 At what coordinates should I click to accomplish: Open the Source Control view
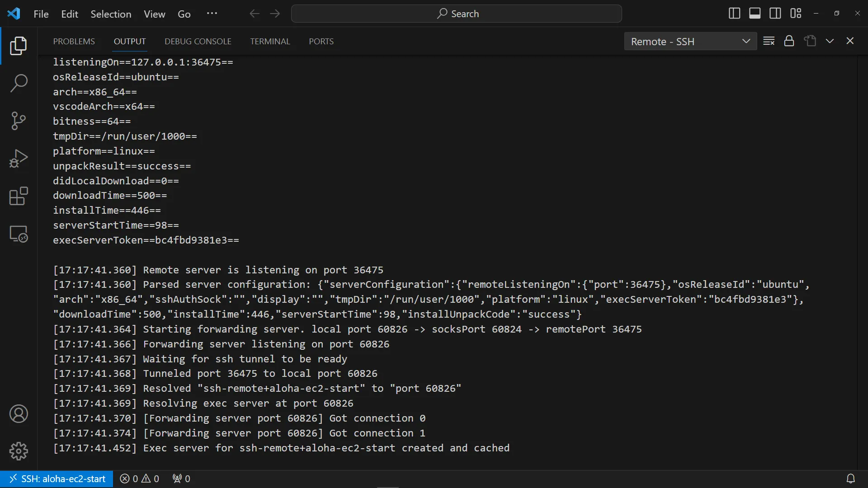tap(19, 121)
